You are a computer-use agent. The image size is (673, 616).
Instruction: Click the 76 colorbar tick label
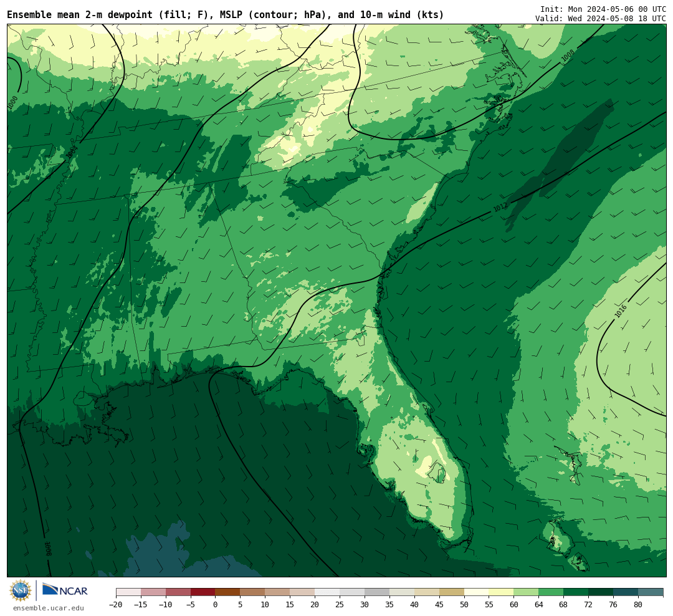614,604
